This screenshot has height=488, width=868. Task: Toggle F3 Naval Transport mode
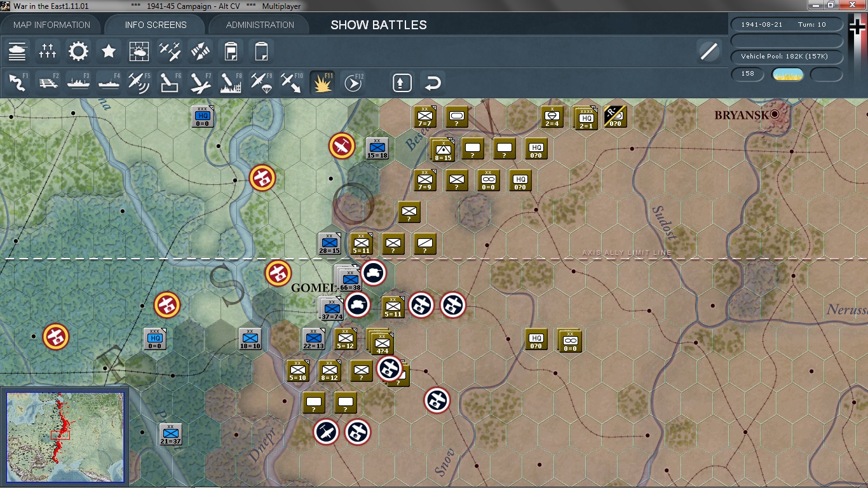tap(78, 83)
